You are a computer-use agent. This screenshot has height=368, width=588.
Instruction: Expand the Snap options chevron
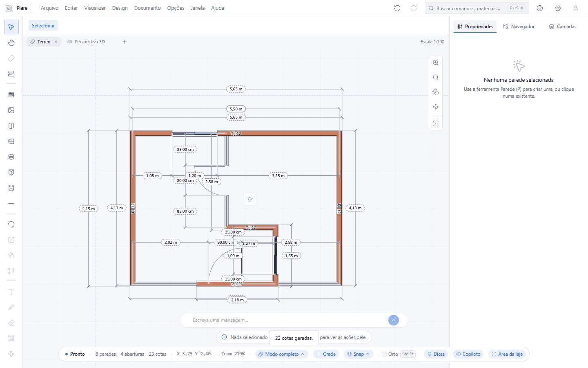(368, 354)
